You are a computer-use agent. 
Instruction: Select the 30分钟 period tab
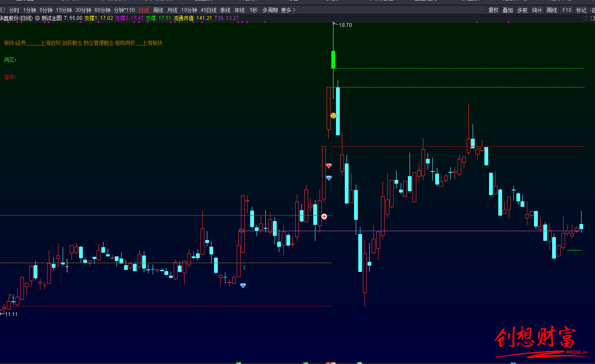(83, 10)
